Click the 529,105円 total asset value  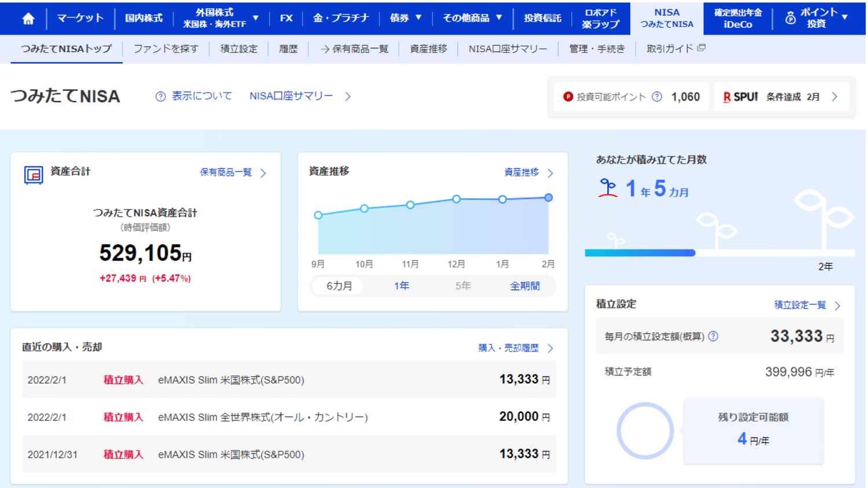point(145,253)
